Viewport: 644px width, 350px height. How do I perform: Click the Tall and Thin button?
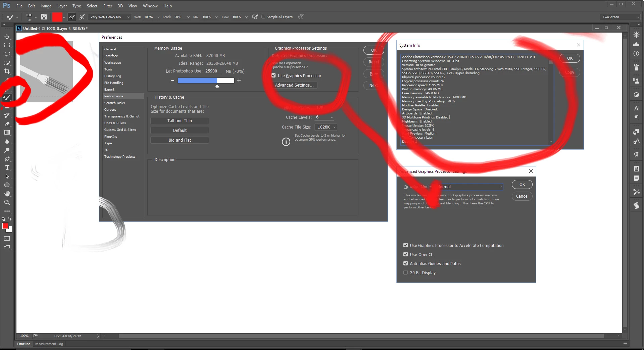[x=180, y=120]
